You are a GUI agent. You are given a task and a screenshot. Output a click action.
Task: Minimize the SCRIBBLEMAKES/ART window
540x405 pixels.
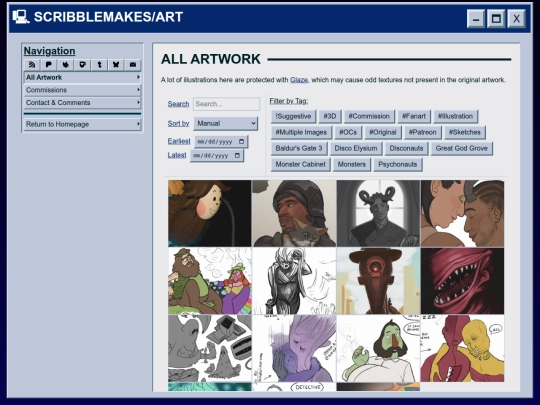pos(476,19)
